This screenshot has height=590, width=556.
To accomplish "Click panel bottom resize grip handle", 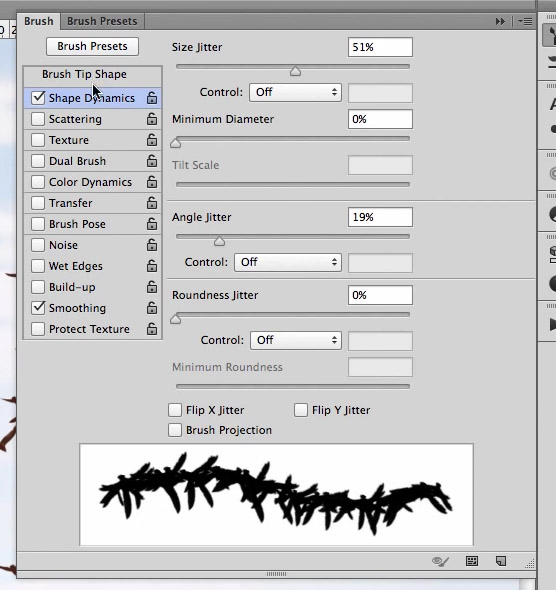I will pyautogui.click(x=276, y=574).
